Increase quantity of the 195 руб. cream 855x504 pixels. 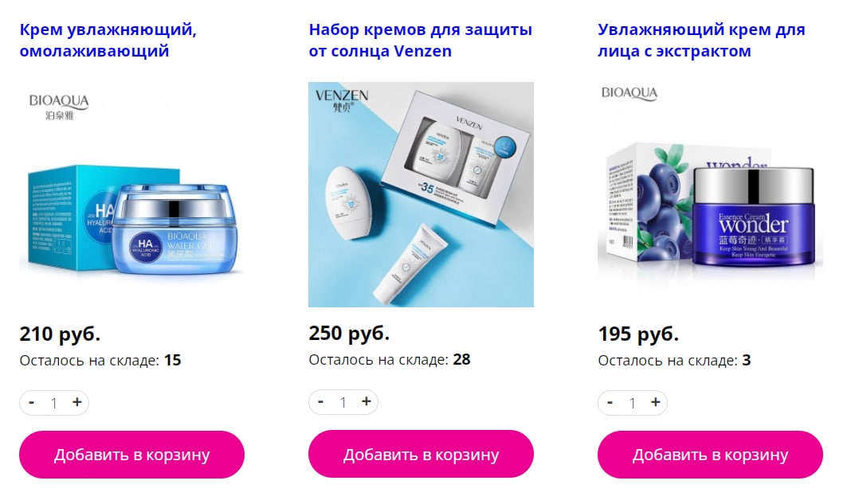point(656,403)
